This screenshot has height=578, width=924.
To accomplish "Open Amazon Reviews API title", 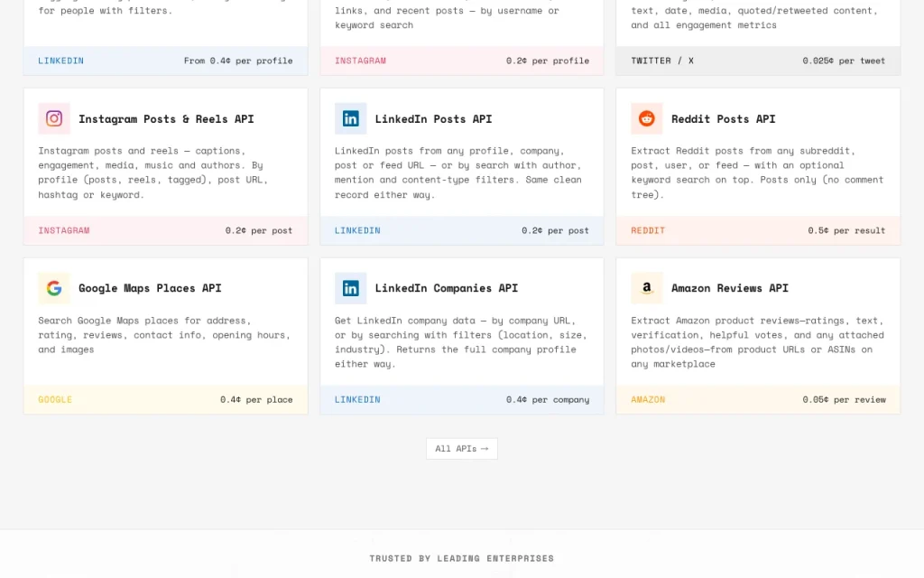I will coord(729,288).
